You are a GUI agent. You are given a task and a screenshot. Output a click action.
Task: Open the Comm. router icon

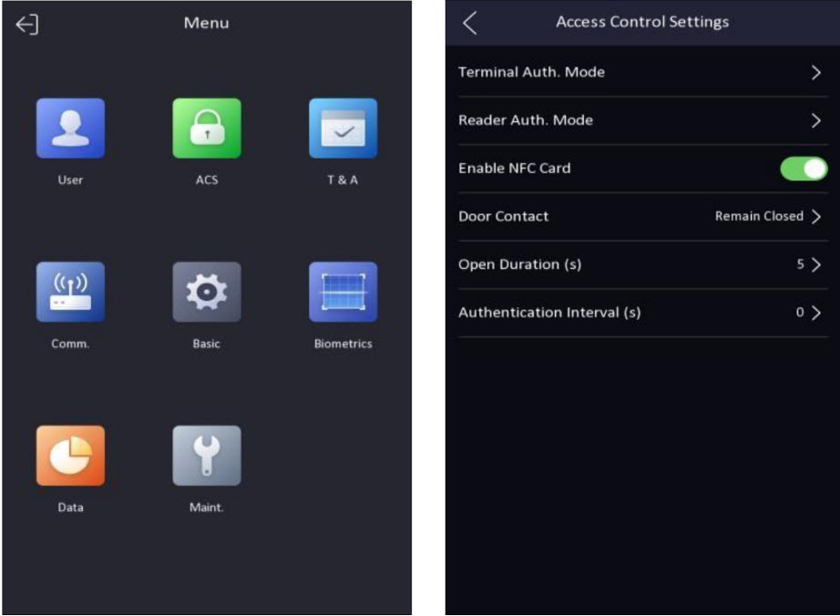[x=70, y=292]
